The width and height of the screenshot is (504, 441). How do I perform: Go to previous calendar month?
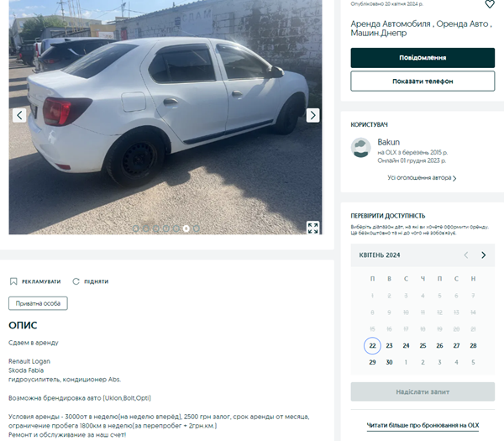coord(466,255)
